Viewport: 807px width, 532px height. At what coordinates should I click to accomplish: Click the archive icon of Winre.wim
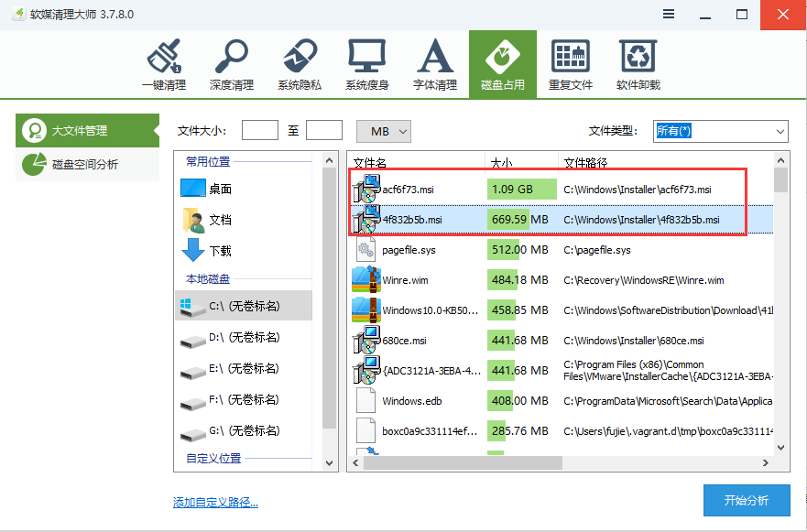366,280
